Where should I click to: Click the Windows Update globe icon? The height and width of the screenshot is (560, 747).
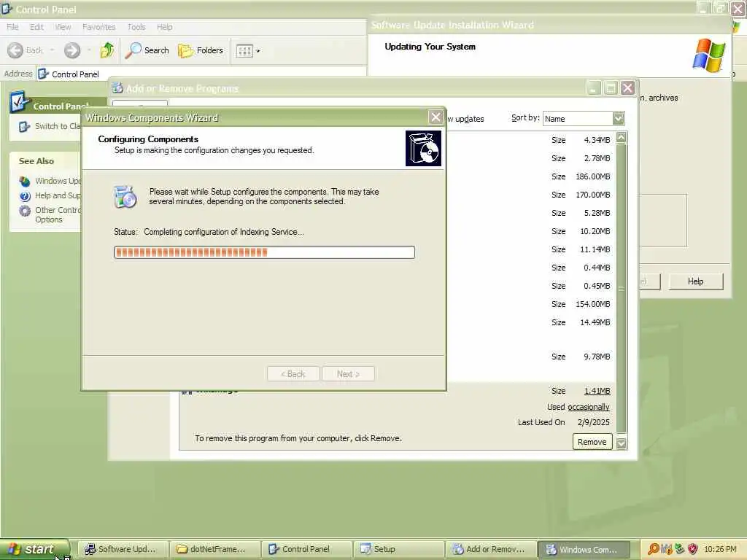click(25, 182)
